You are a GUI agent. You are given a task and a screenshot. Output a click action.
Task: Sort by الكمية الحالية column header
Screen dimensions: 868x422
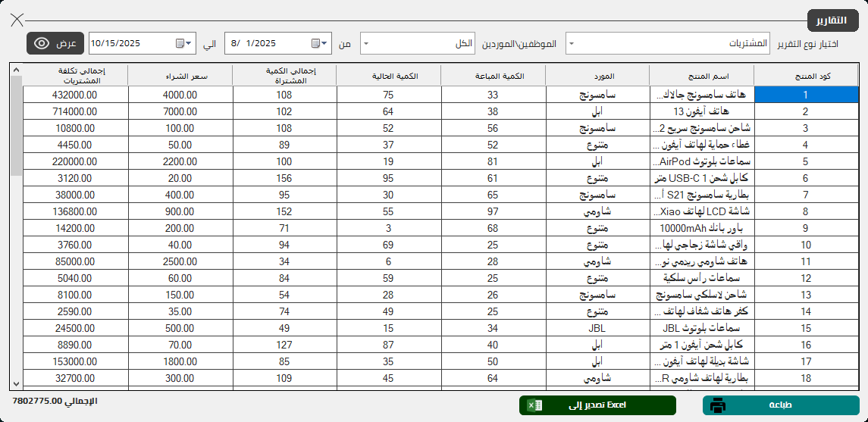[x=389, y=76]
